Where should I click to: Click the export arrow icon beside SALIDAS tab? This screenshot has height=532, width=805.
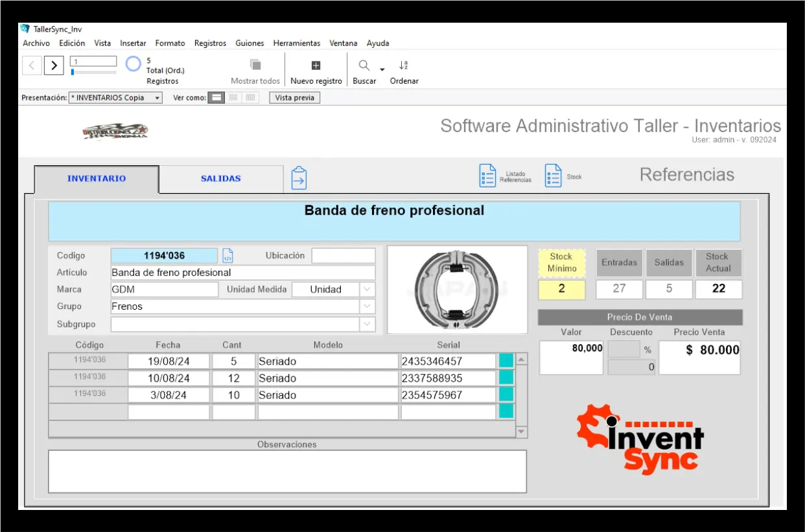click(x=299, y=178)
